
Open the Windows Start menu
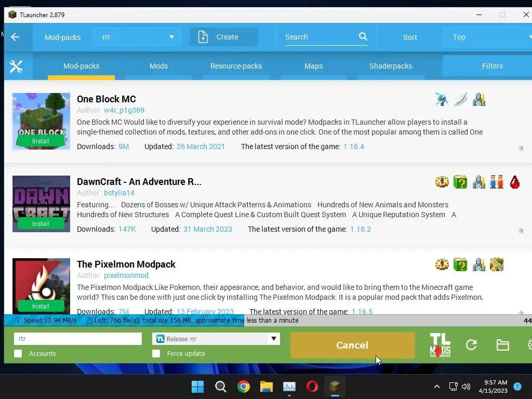pyautogui.click(x=198, y=387)
